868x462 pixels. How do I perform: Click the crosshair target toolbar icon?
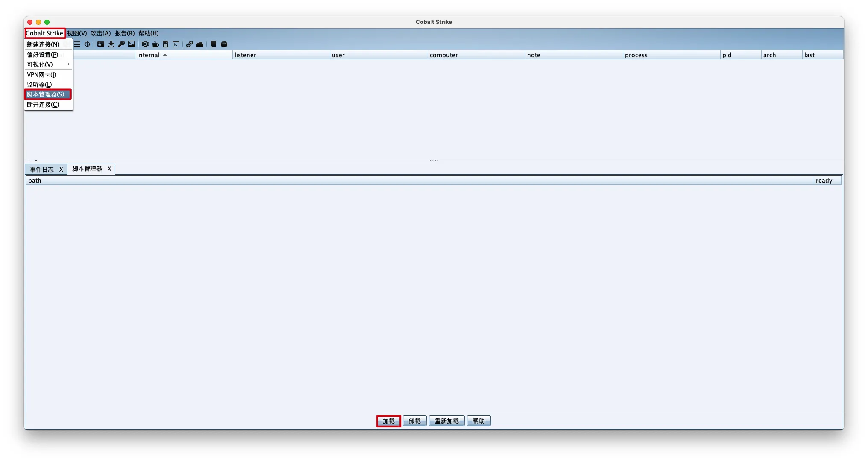tap(87, 44)
